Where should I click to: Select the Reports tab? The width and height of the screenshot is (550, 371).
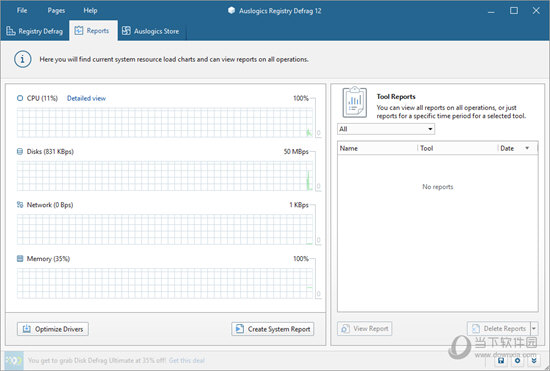(x=93, y=31)
